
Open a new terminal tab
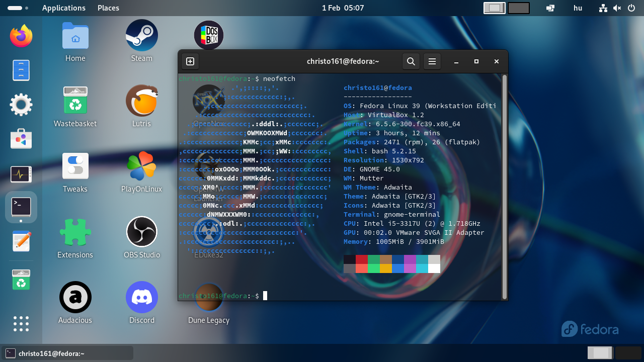point(190,61)
